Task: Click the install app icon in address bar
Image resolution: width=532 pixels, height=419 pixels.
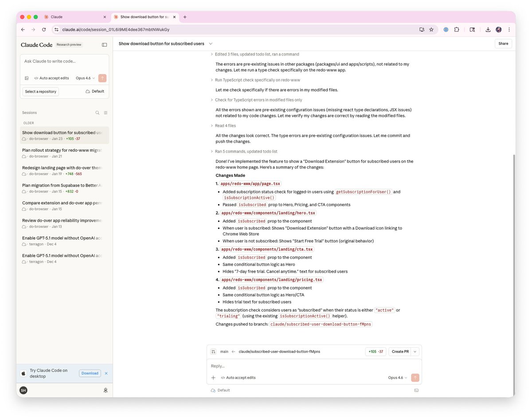Action: [x=422, y=30]
